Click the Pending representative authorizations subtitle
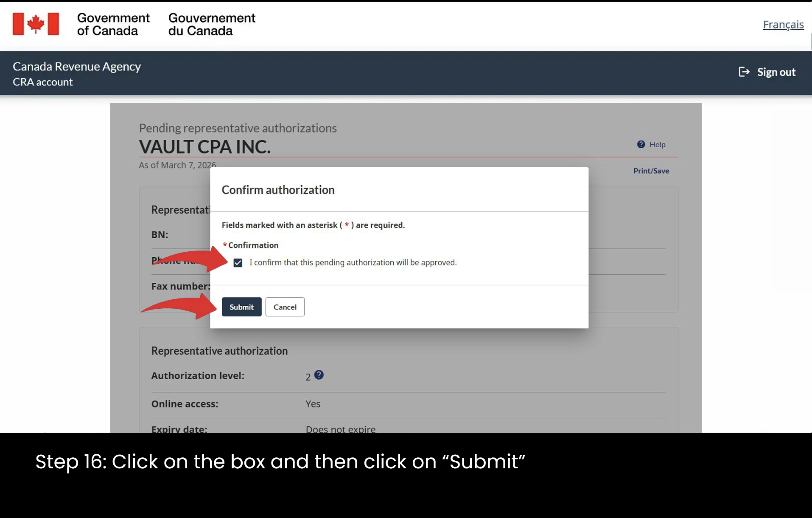The image size is (812, 518). point(238,128)
